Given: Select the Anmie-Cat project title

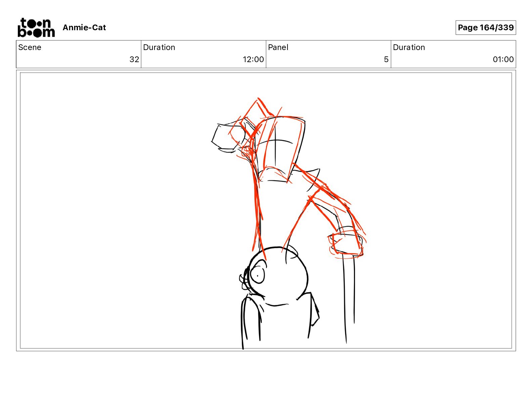Looking at the screenshot, I should 84,28.
